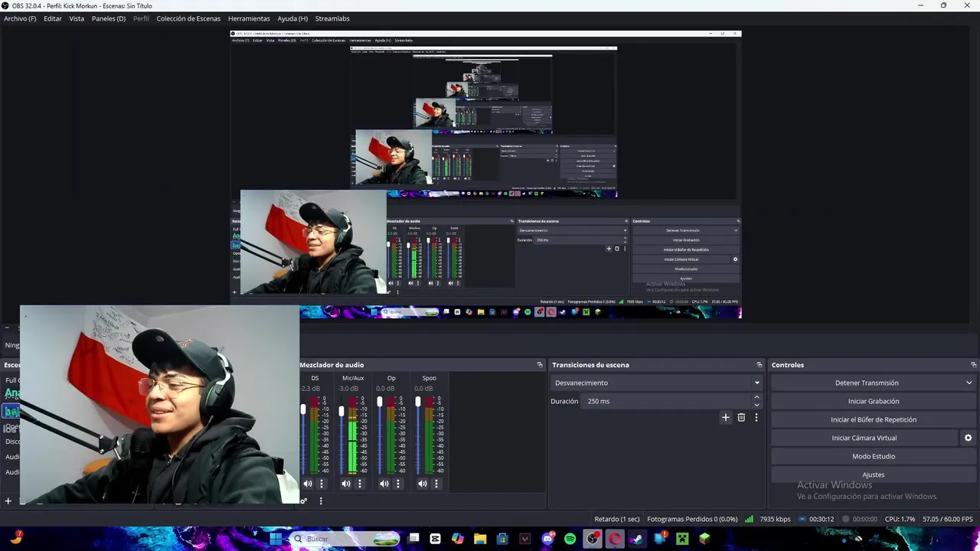Open the Op channel options menu
Screen dimensions: 980x551
(398, 484)
